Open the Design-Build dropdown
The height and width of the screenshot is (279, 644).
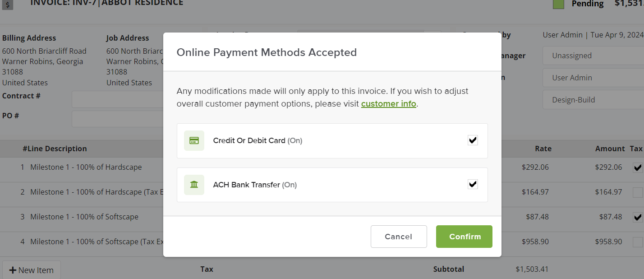click(593, 100)
